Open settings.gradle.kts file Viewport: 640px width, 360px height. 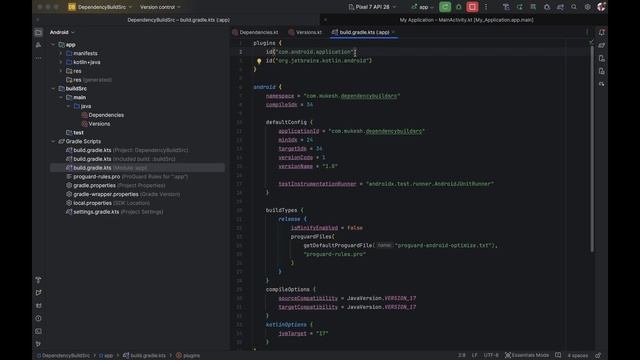coord(114,212)
